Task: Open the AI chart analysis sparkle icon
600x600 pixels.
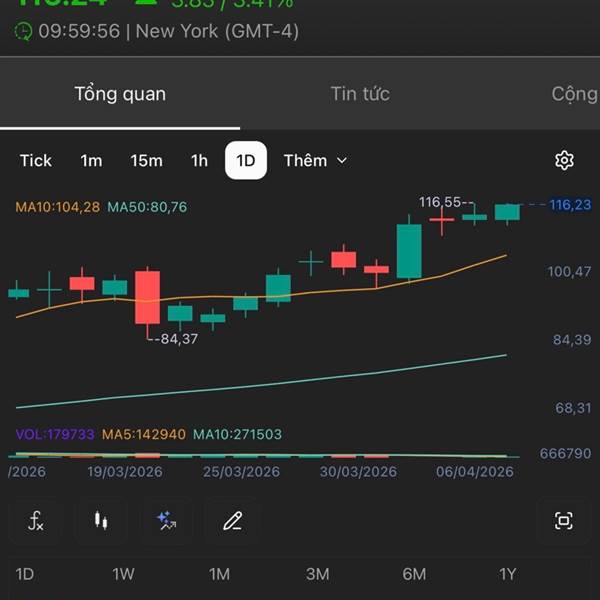Action: point(166,520)
